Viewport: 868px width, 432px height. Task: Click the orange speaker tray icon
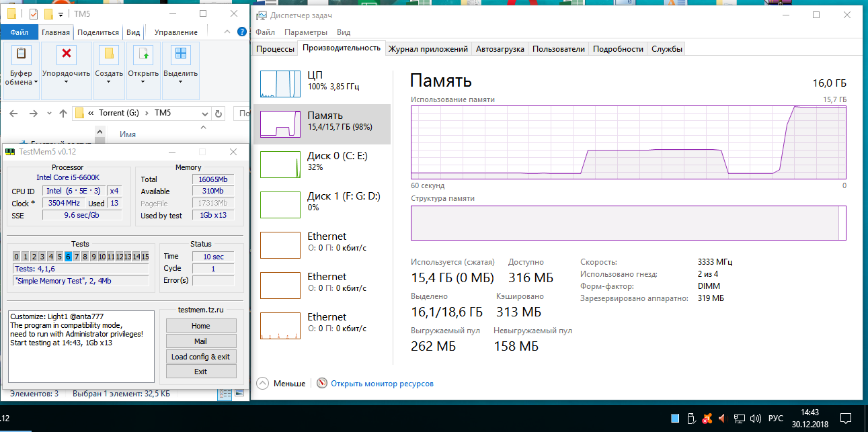pos(723,419)
